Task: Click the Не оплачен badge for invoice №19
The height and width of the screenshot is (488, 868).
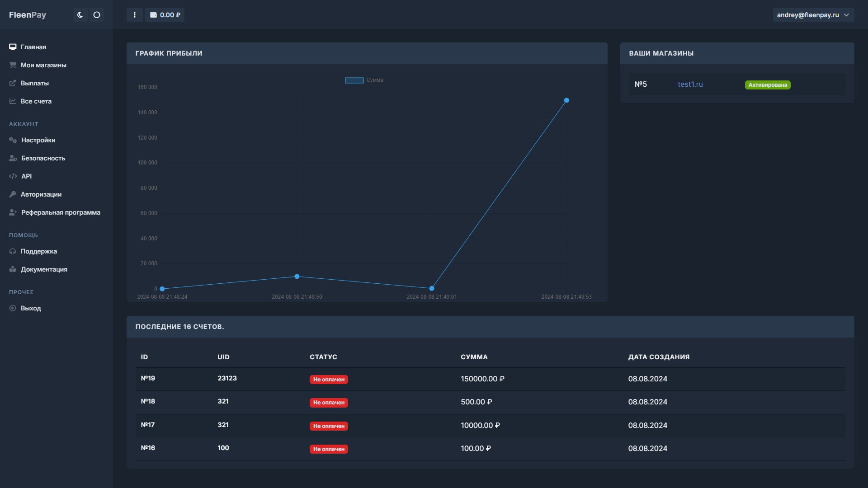Action: [x=329, y=380]
